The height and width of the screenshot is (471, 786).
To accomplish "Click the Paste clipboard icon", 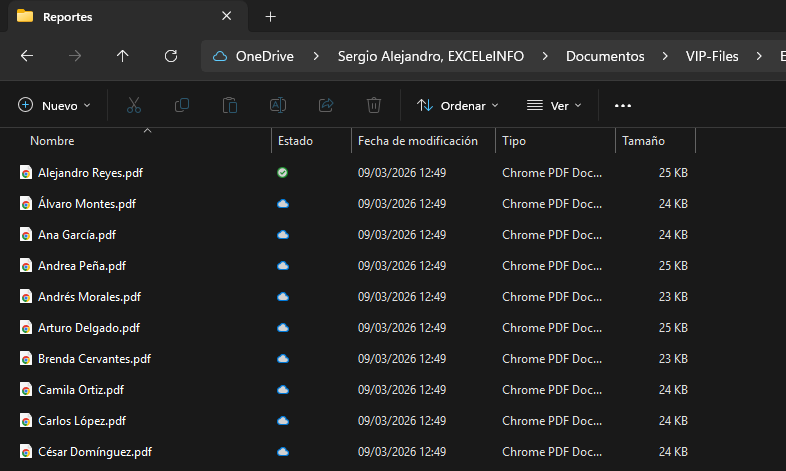I will click(x=230, y=105).
